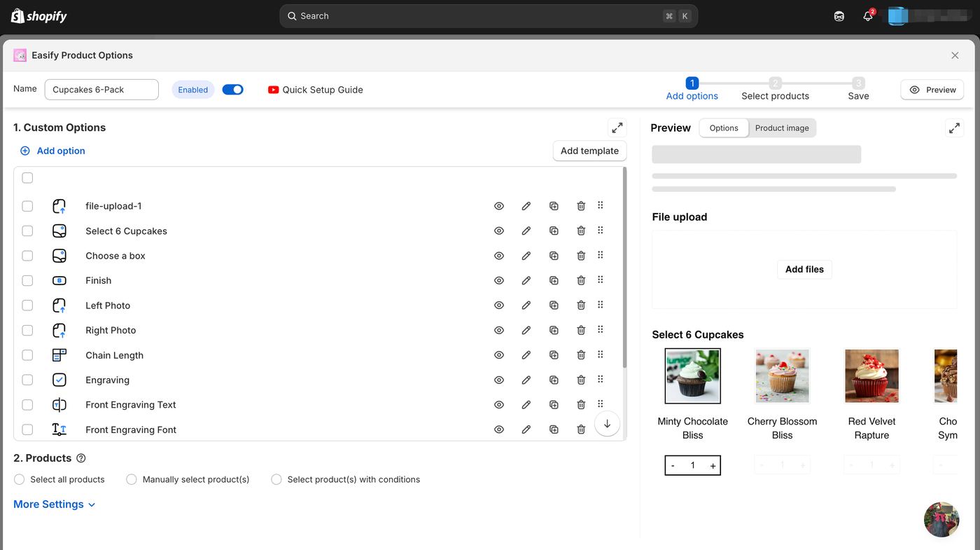Open the Shopify notifications bell
Screen dimensions: 980x550
point(868,15)
